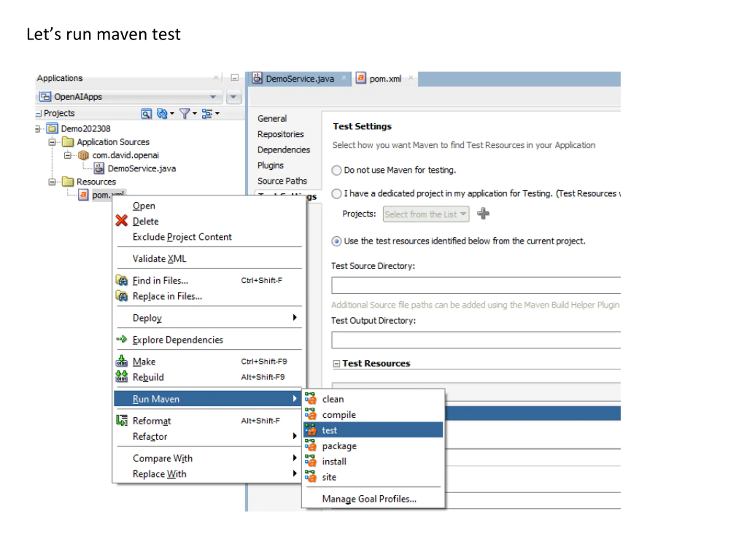Click the filter funnel icon in Projects toolbar
Viewport: 747px width, 560px height.
[184, 114]
